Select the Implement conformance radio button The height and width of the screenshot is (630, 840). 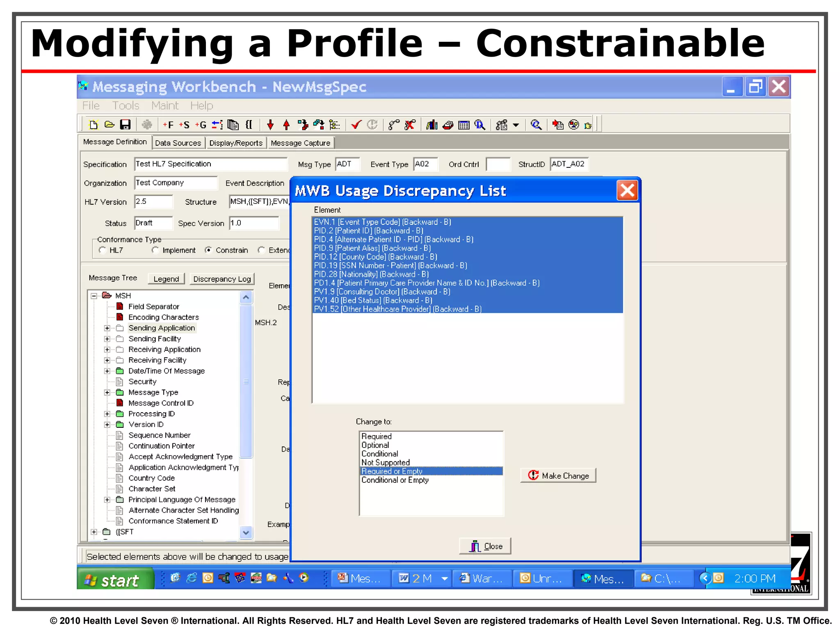click(x=155, y=250)
